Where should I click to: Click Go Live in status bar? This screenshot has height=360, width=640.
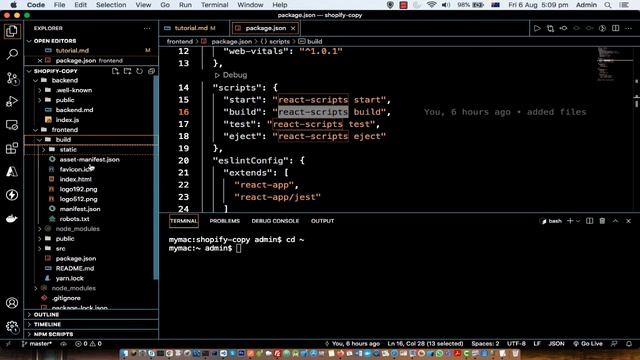(x=588, y=344)
